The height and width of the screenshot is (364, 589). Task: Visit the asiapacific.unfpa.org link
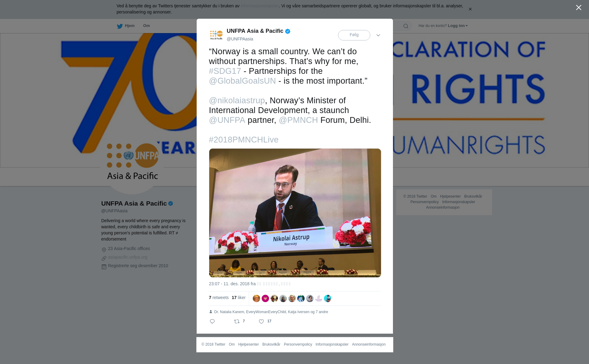tap(128, 257)
